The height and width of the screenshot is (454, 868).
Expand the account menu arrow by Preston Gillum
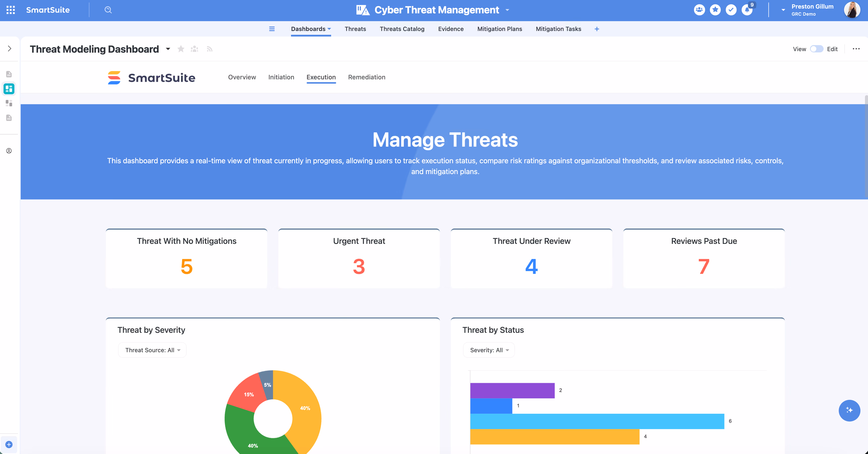point(784,10)
